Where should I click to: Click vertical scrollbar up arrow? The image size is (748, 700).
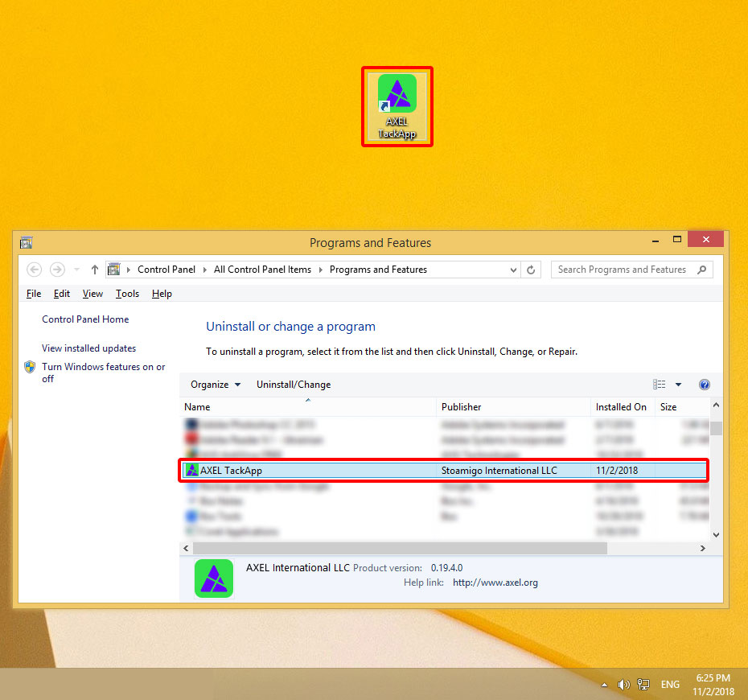(x=716, y=405)
